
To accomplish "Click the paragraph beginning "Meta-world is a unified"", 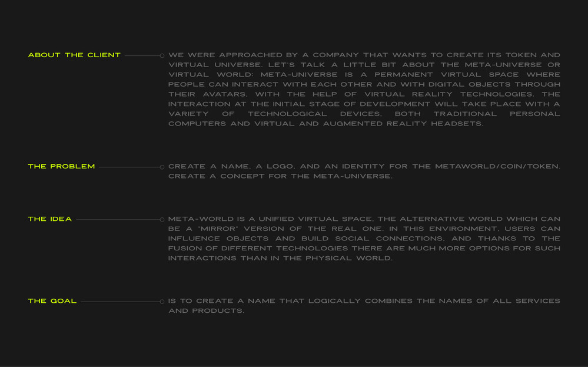I will point(364,239).
